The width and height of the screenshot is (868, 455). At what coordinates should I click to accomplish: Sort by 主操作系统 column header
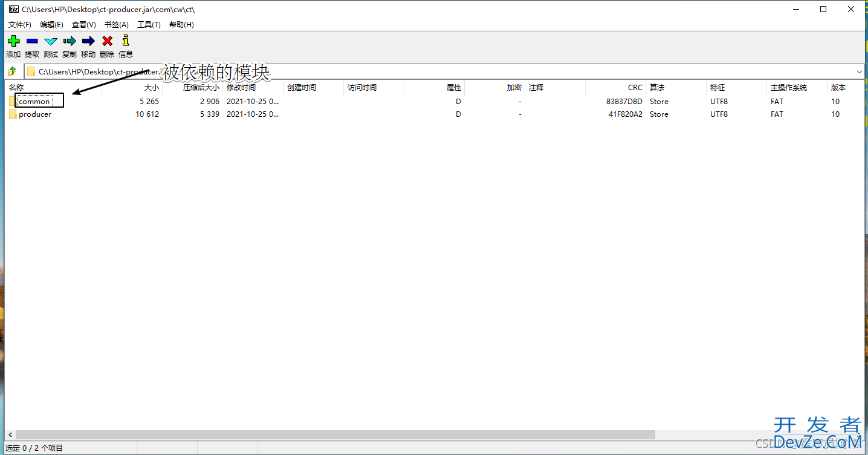(789, 88)
